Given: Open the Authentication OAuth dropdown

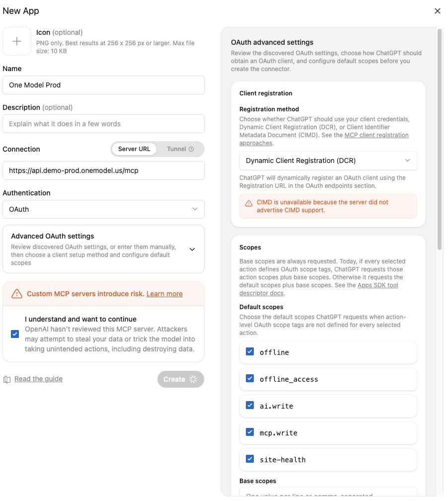Looking at the screenshot, I should point(103,209).
